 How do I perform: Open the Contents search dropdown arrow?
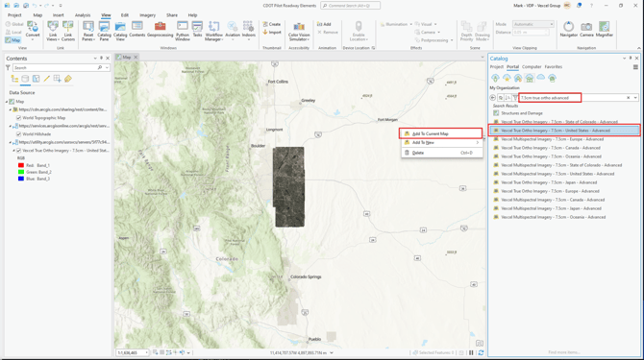coord(107,67)
